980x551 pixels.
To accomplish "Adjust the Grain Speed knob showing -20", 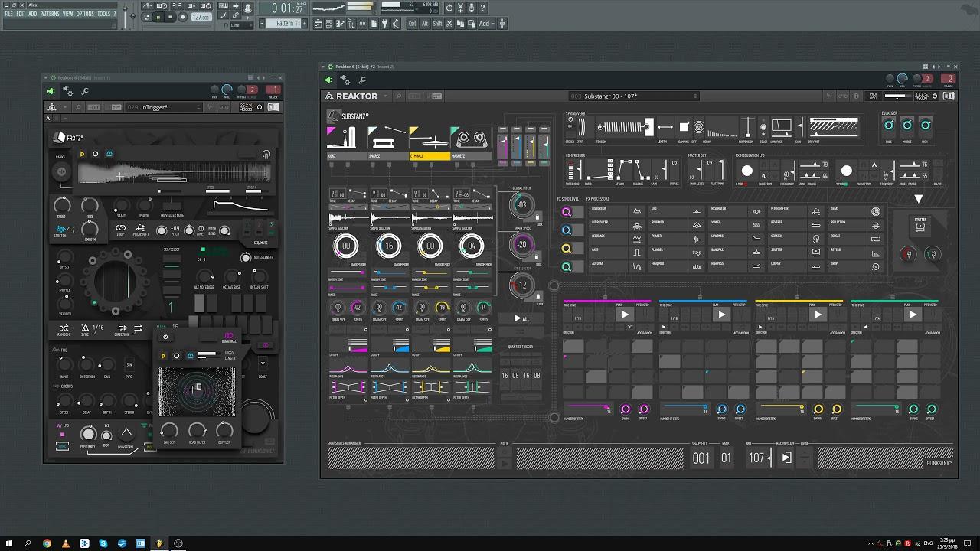I will tap(522, 245).
